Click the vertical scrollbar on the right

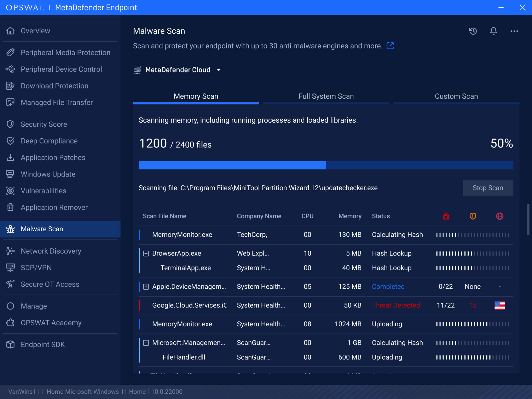point(528,219)
